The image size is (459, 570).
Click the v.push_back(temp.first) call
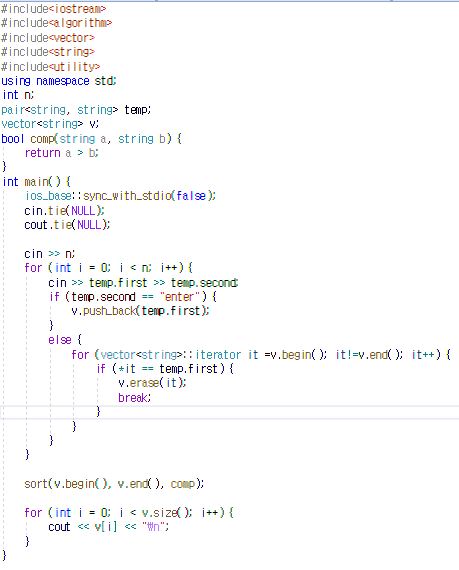(x=140, y=311)
